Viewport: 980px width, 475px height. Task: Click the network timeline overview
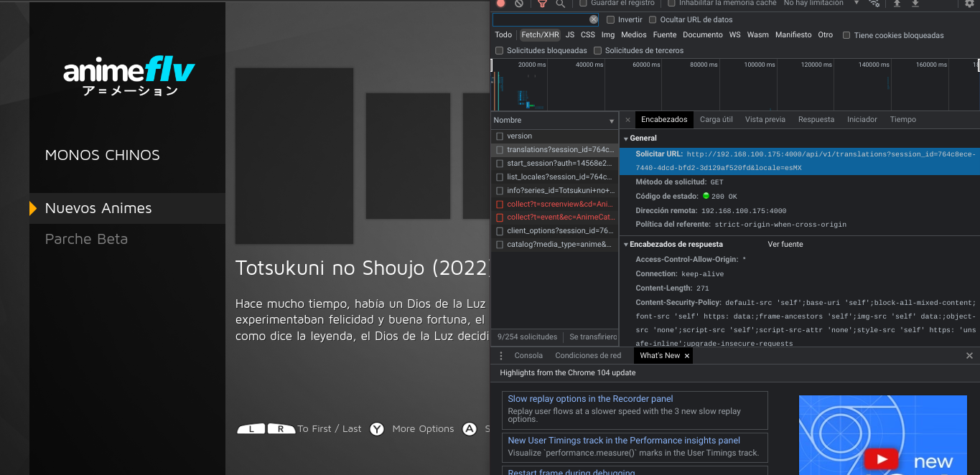[735, 85]
